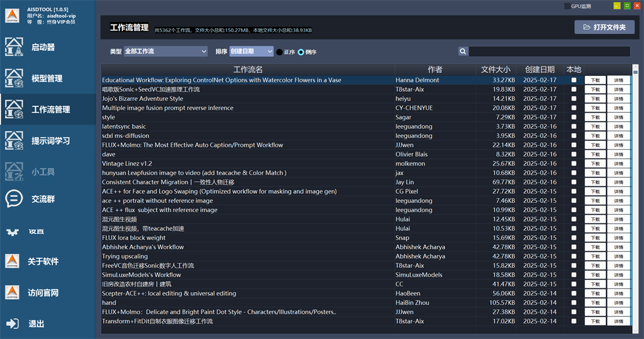Click the workflow search input field
Viewport: 644px width, 339px height.
coord(549,52)
